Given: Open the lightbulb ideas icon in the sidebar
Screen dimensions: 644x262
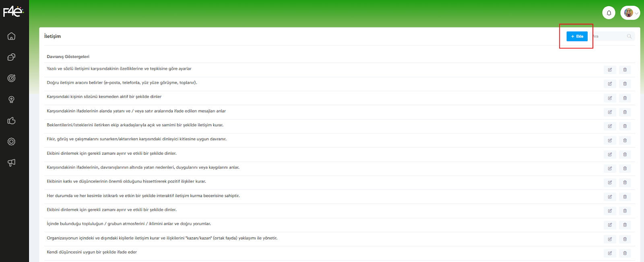Looking at the screenshot, I should [11, 100].
